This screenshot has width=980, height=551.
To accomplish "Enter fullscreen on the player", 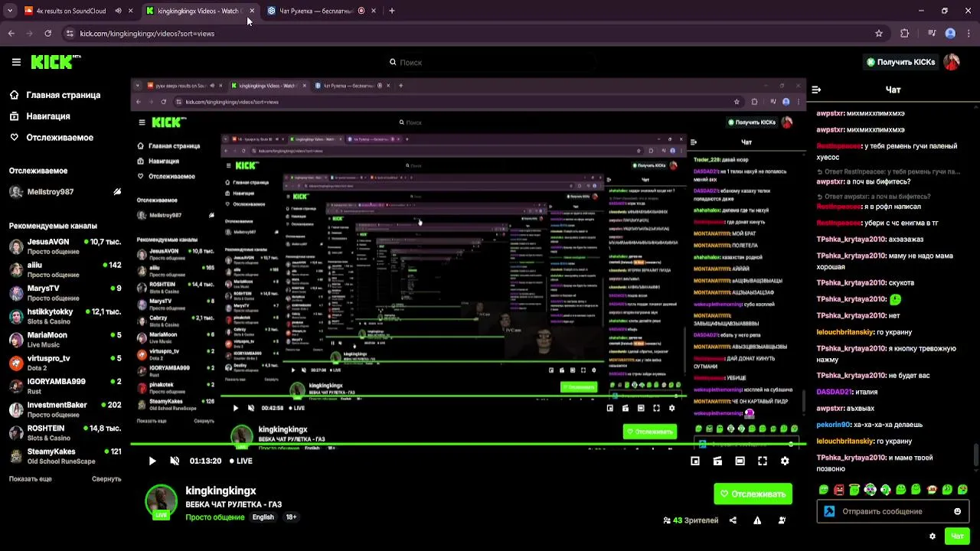I will 763,461.
